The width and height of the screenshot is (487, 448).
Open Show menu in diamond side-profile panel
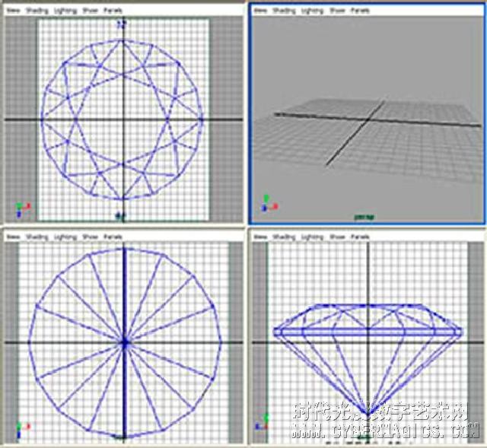coord(338,237)
